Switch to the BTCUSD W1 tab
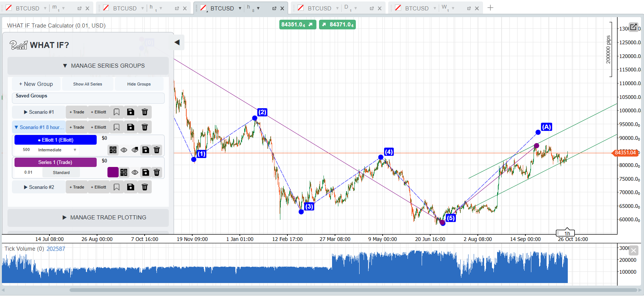The width and height of the screenshot is (644, 296). 417,8
